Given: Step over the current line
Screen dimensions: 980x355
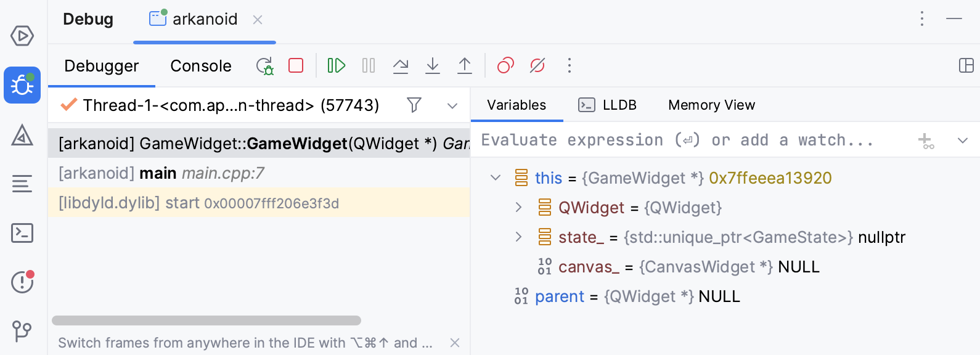Looking at the screenshot, I should coord(401,65).
